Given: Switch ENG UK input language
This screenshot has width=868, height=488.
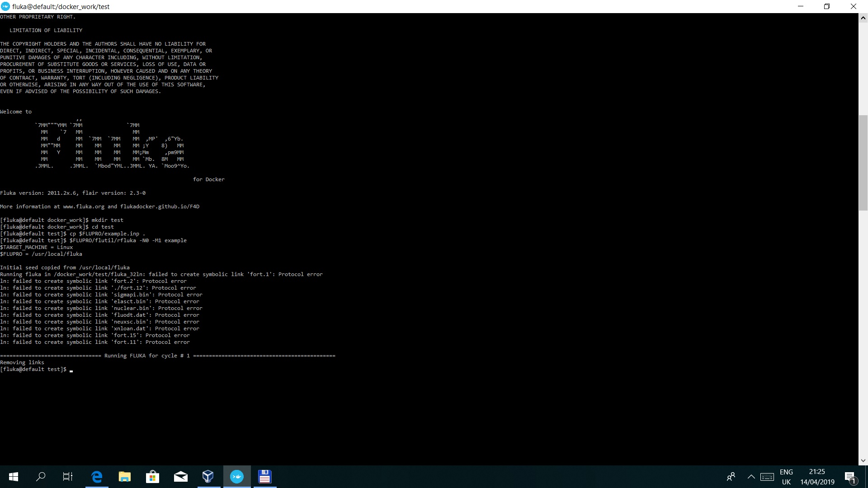Looking at the screenshot, I should [x=786, y=477].
